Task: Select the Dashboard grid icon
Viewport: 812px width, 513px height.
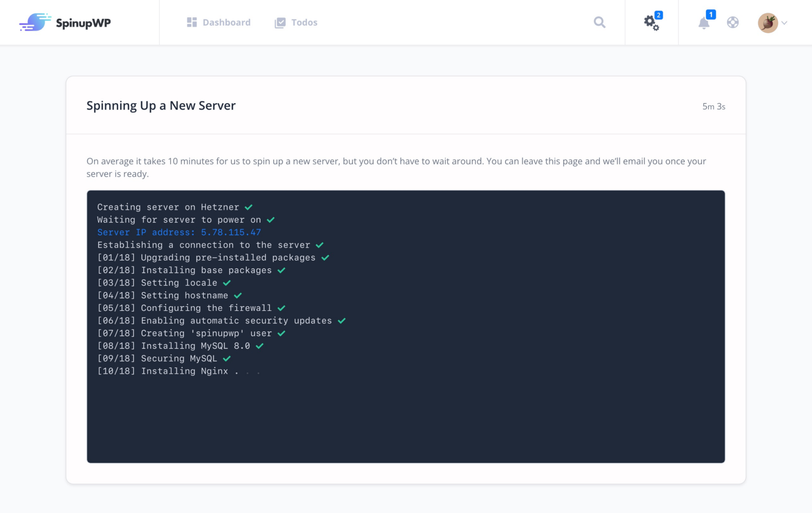Action: (x=192, y=22)
